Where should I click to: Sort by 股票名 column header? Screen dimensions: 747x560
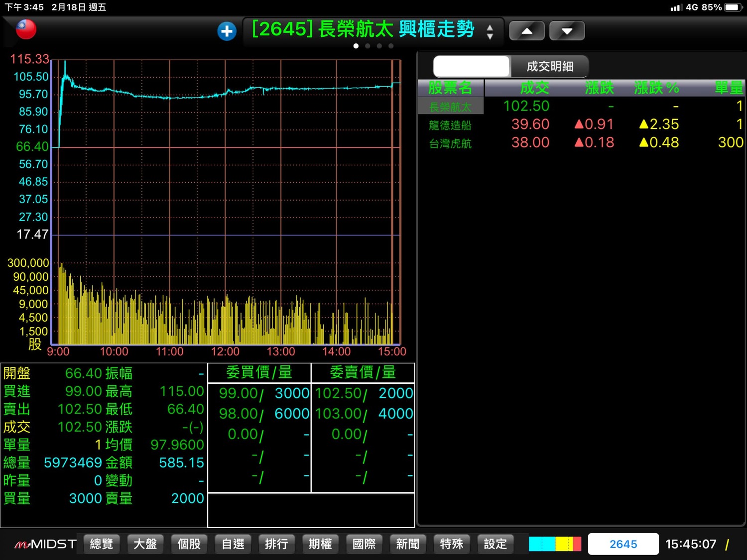click(450, 88)
